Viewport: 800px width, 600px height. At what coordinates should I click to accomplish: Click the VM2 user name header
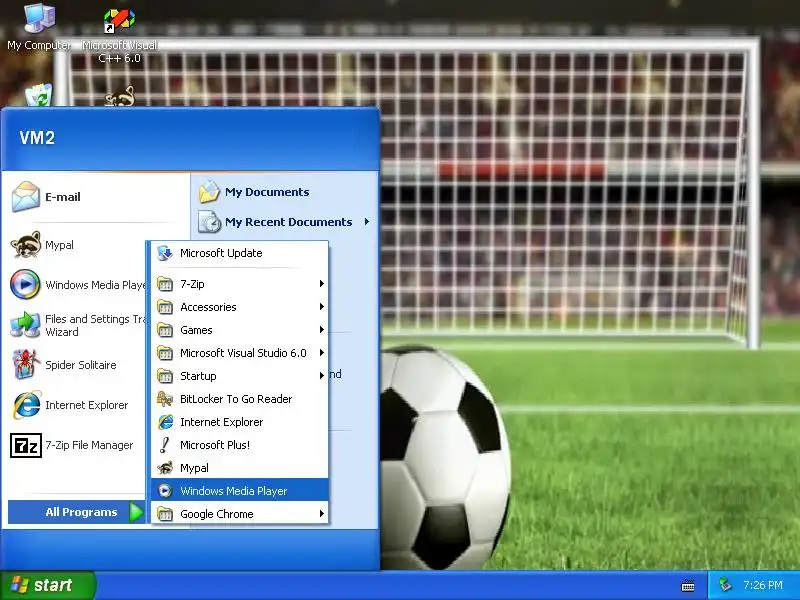pyautogui.click(x=37, y=138)
